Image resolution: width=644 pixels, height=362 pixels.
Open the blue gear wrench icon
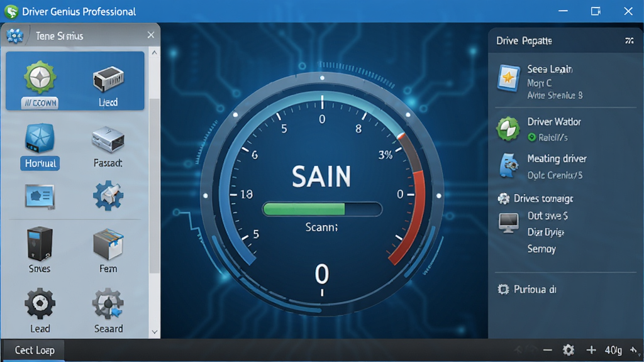pos(108,196)
